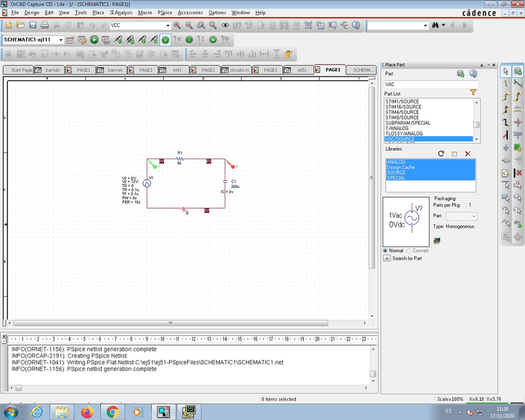The width and height of the screenshot is (525, 420).
Task: Open Google Chrome from the taskbar
Action: 112,411
